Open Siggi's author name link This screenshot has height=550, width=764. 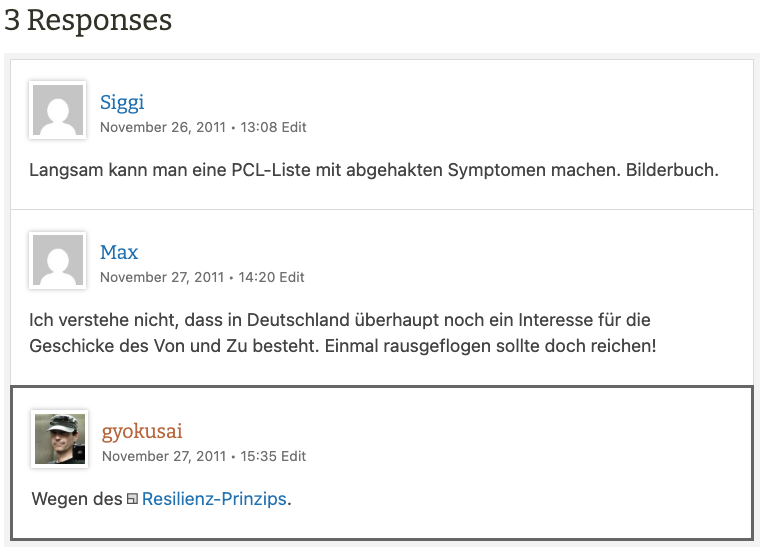point(122,102)
